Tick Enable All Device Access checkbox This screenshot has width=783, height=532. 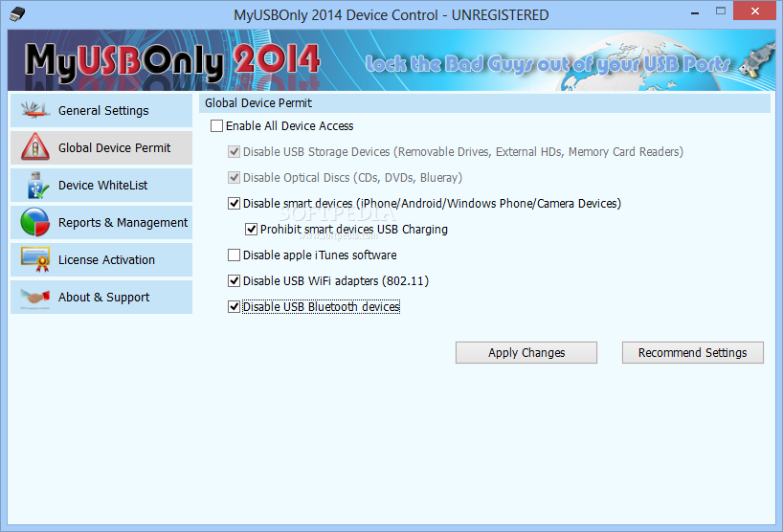coord(216,125)
